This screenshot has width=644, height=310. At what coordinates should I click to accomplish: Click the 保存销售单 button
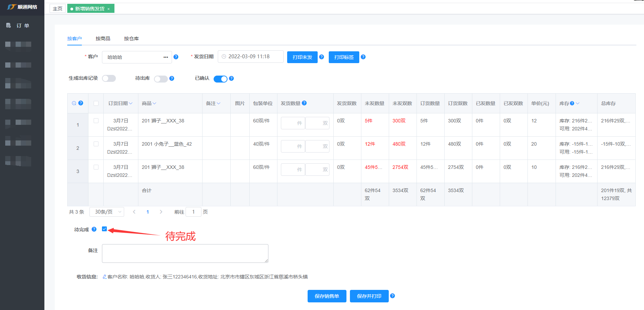click(327, 296)
